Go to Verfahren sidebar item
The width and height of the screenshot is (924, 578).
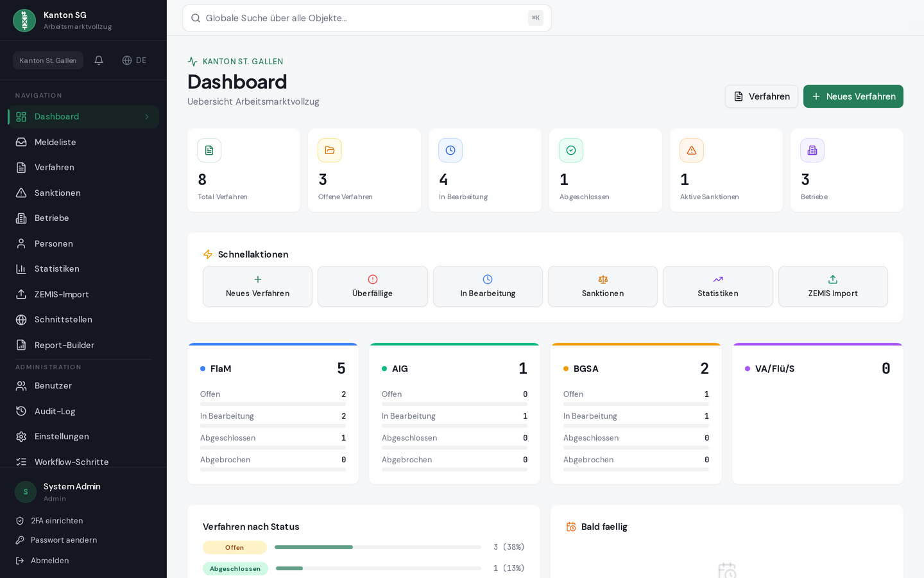(83, 168)
